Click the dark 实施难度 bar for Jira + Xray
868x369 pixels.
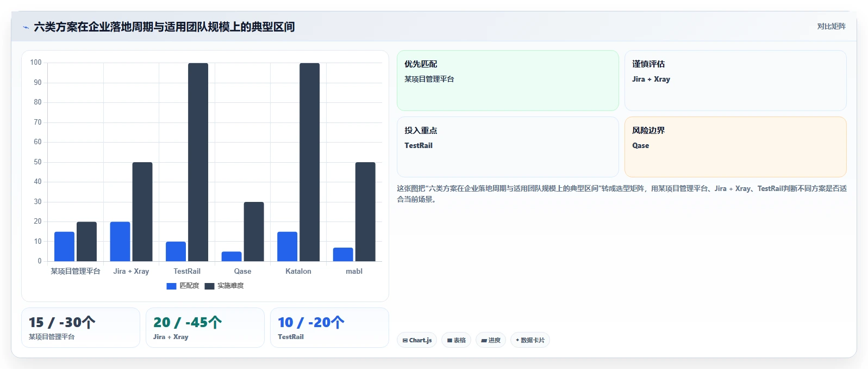click(x=142, y=212)
